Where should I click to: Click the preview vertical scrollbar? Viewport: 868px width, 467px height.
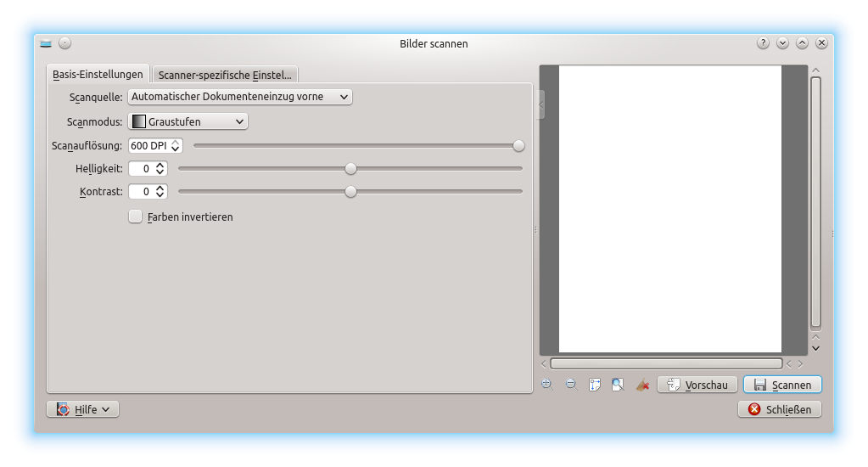click(x=815, y=202)
